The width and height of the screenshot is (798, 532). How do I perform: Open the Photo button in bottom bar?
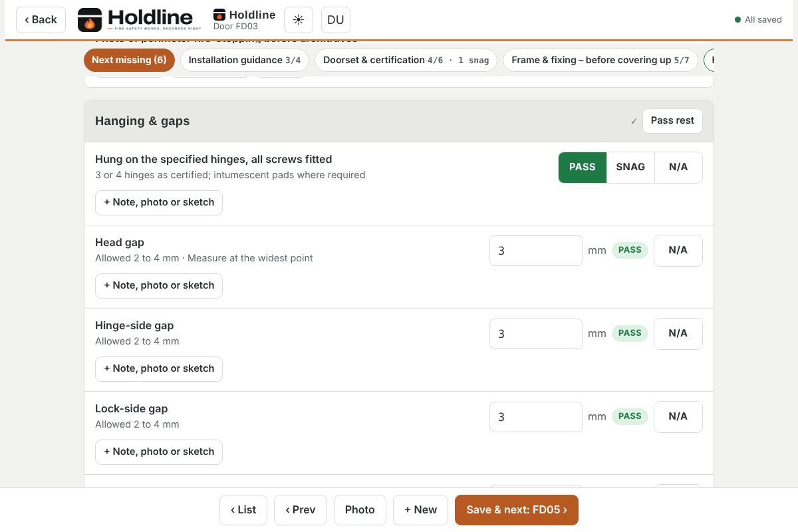pos(360,510)
